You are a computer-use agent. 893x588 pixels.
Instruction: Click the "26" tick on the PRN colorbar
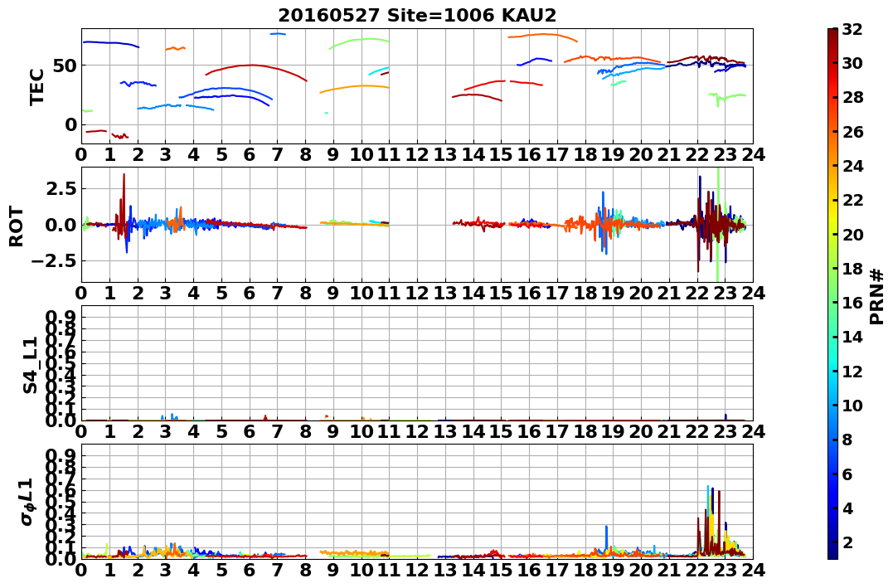pos(852,132)
